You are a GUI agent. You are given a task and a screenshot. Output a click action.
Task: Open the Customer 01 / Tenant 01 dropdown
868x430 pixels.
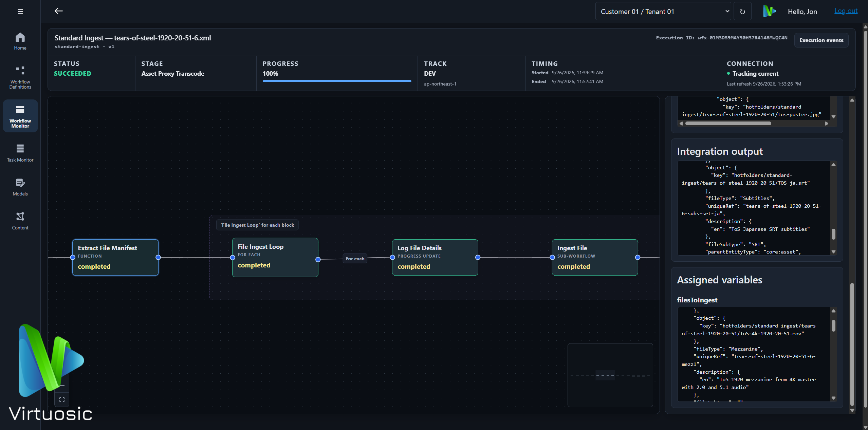(x=663, y=12)
